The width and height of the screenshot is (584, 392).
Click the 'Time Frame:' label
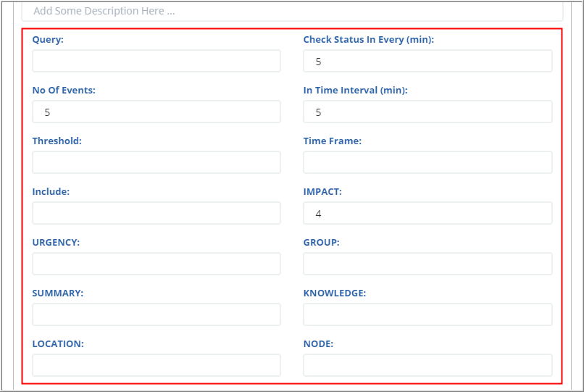[333, 141]
